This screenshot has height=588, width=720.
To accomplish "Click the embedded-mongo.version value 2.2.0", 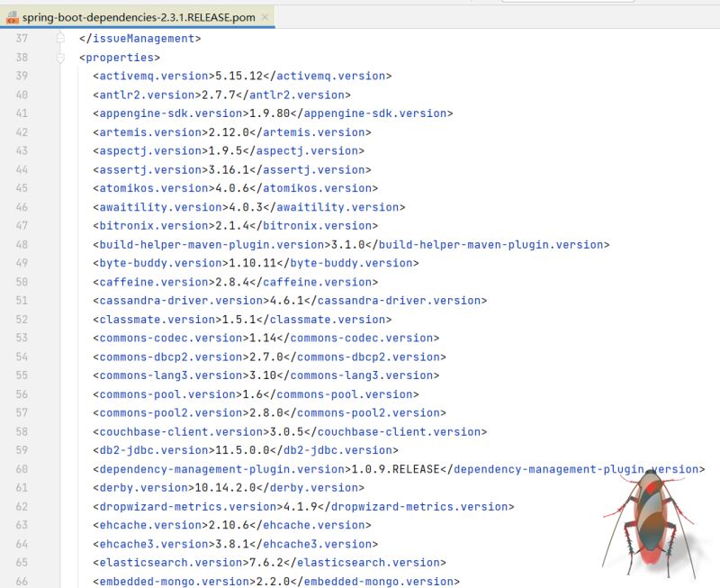I will pyautogui.click(x=273, y=582).
